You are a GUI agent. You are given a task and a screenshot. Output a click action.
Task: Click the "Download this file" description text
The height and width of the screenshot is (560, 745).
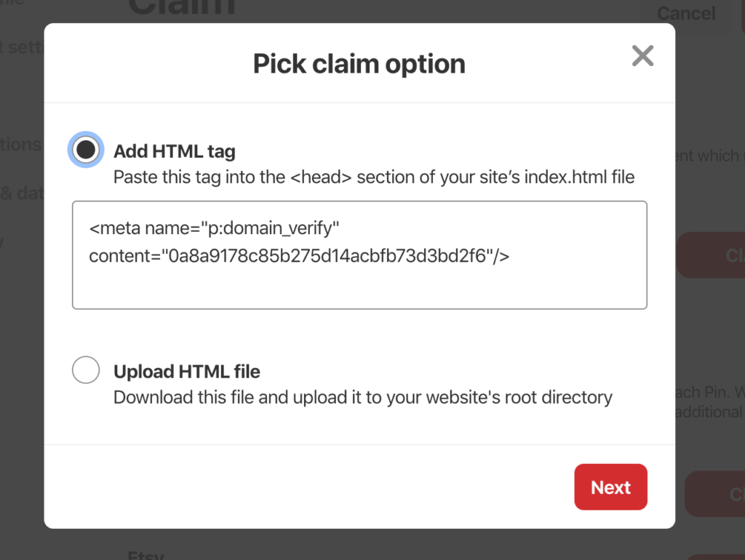point(363,397)
